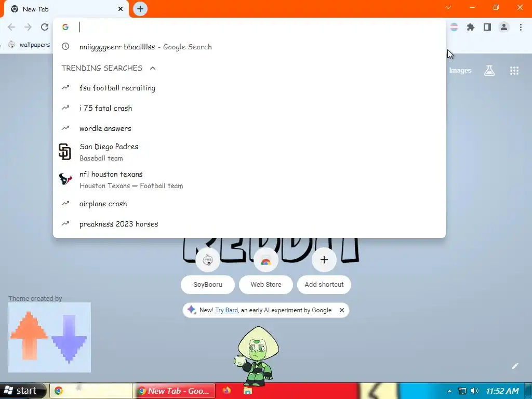Open the Web Store shortcut icon
The height and width of the screenshot is (399, 532).
265,260
